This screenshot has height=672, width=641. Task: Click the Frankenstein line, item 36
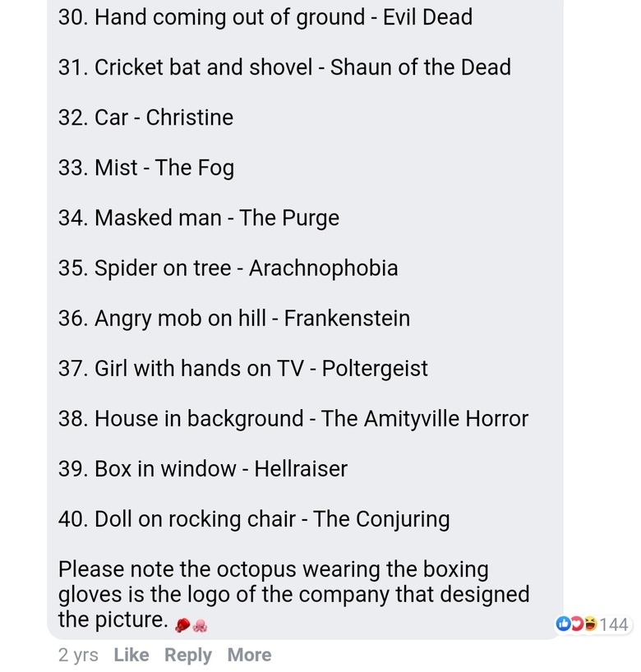(x=234, y=318)
